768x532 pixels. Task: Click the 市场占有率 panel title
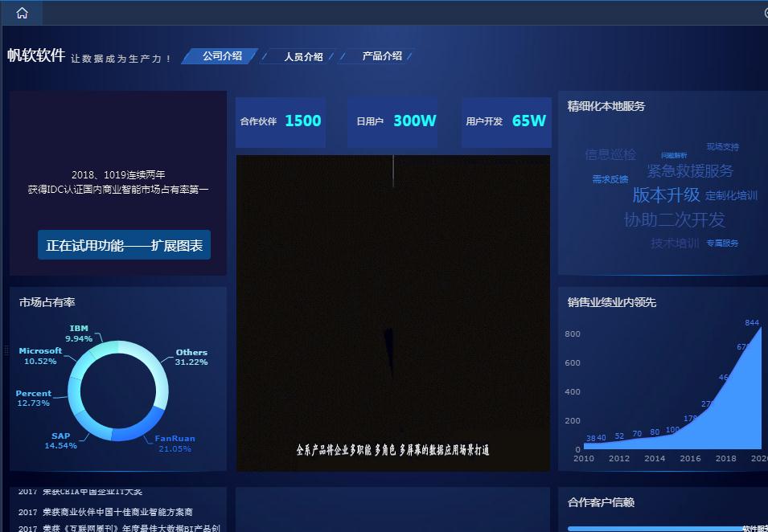click(47, 302)
